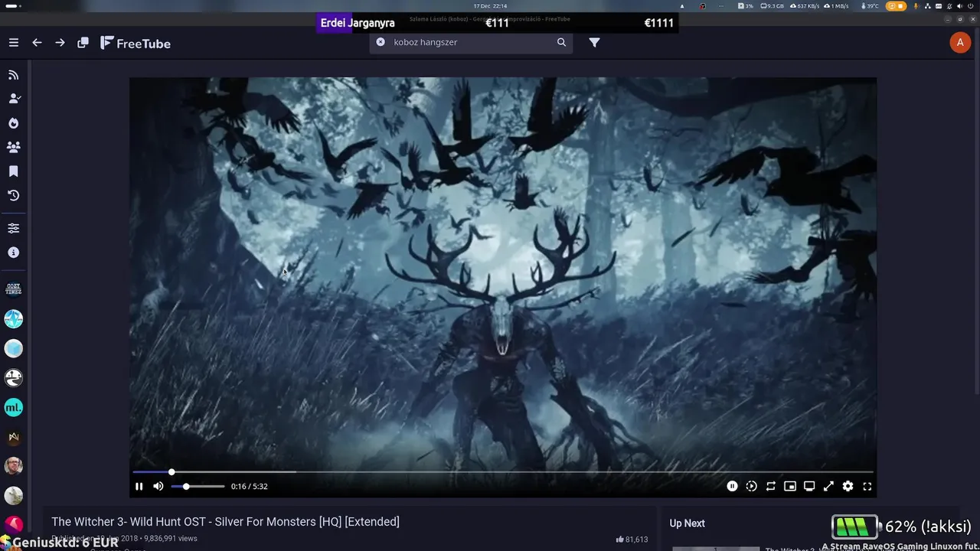Open the search filters funnel
980x551 pixels.
point(594,42)
